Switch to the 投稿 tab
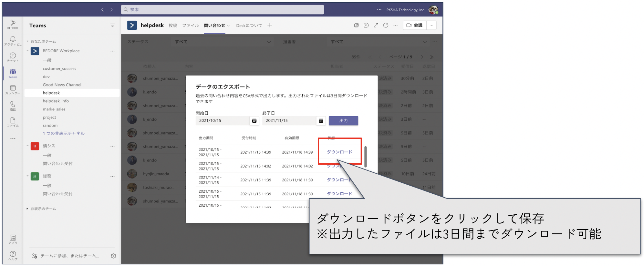 coord(173,26)
